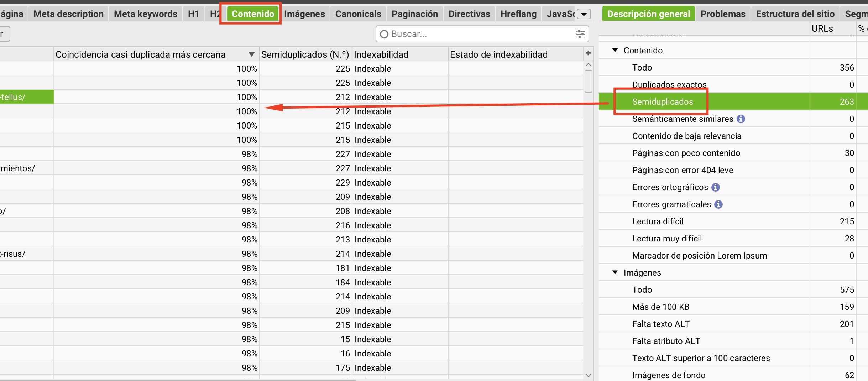Select the Lectura difícil filter
Viewport: 868px width, 381px height.
point(658,221)
